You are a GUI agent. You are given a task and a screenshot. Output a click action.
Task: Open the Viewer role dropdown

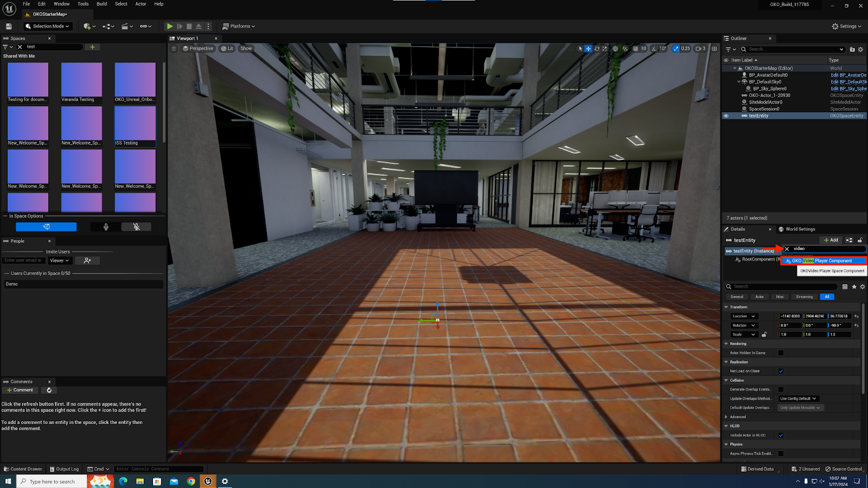point(59,260)
